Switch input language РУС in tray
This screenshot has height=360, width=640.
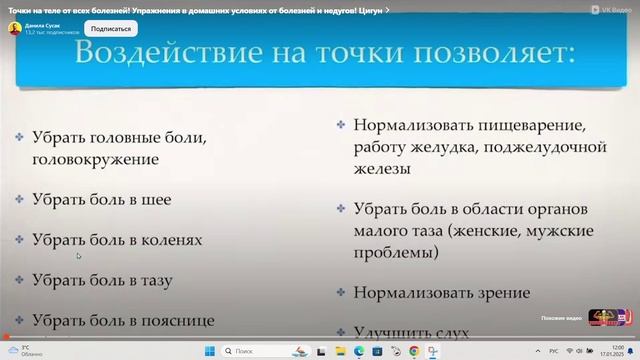(553, 351)
